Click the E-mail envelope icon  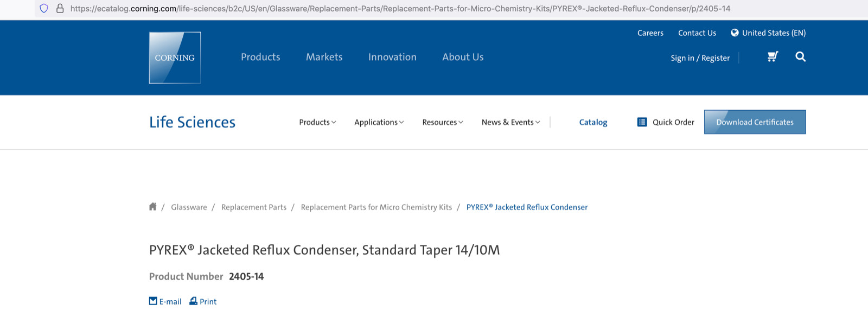[x=153, y=301]
